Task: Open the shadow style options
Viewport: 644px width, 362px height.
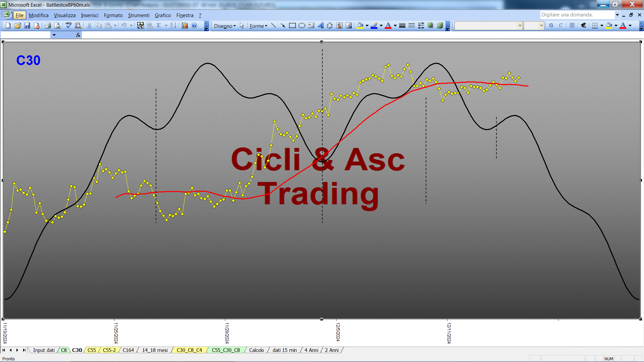Action: point(430,25)
